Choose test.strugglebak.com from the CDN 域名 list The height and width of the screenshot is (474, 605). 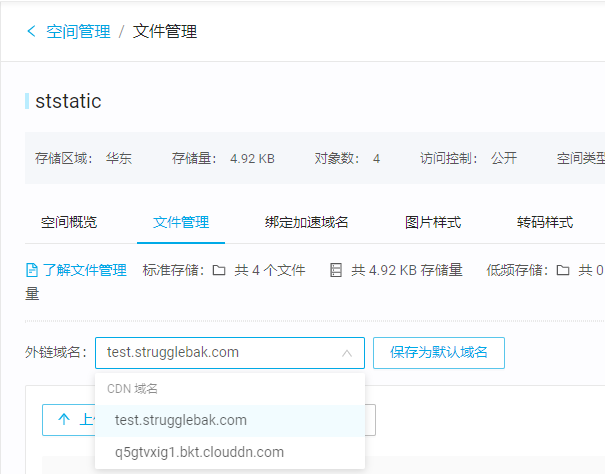coord(181,420)
